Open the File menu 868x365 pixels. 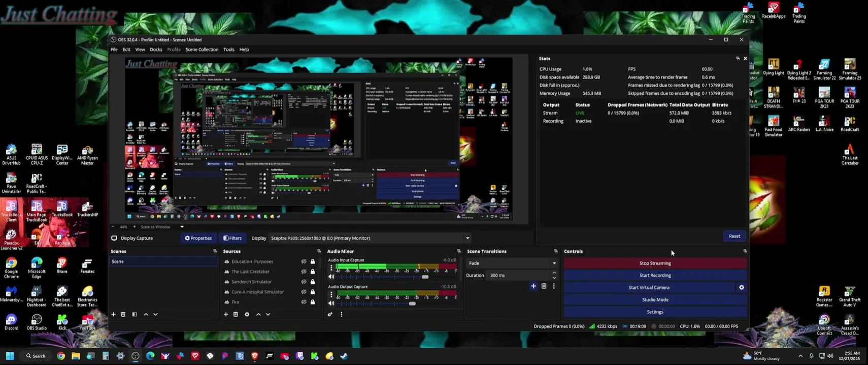click(x=114, y=50)
